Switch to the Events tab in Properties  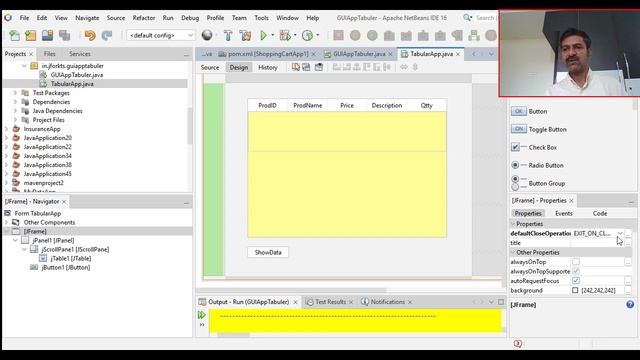pos(564,213)
